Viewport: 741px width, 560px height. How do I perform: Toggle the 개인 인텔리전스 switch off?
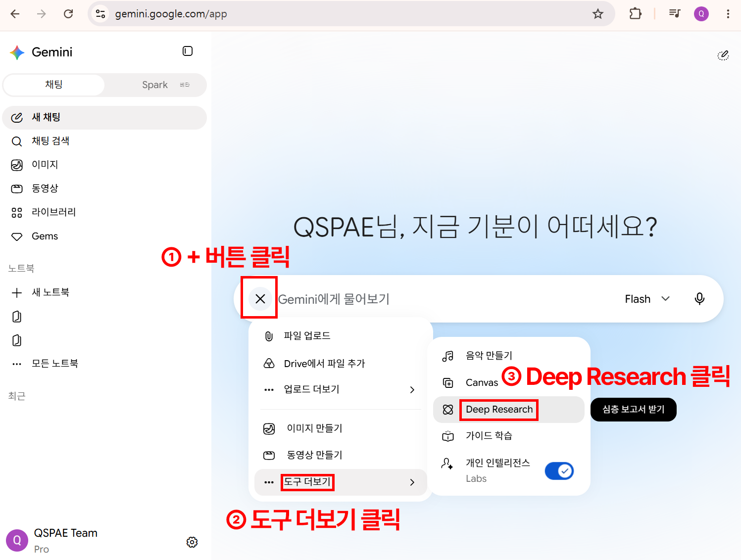(x=559, y=471)
